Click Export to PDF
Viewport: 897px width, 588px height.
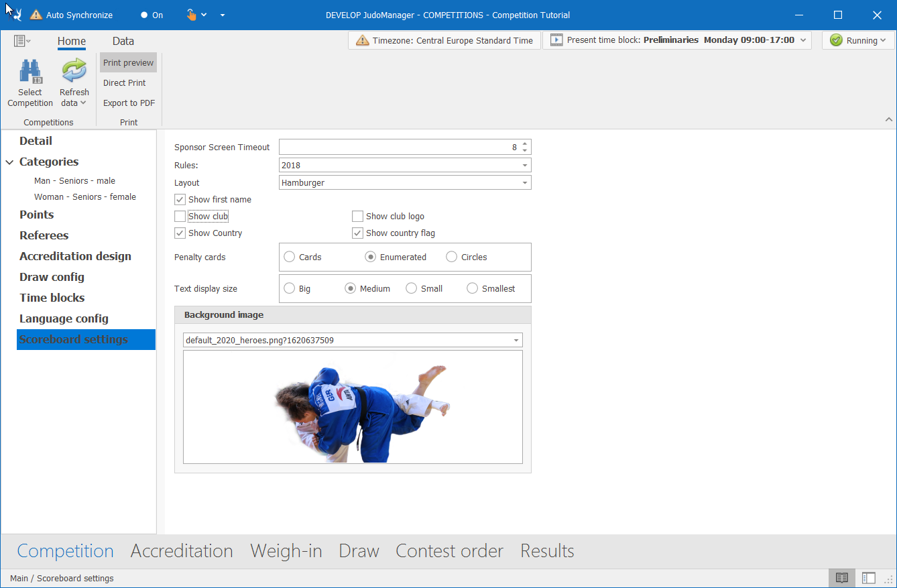coord(129,103)
